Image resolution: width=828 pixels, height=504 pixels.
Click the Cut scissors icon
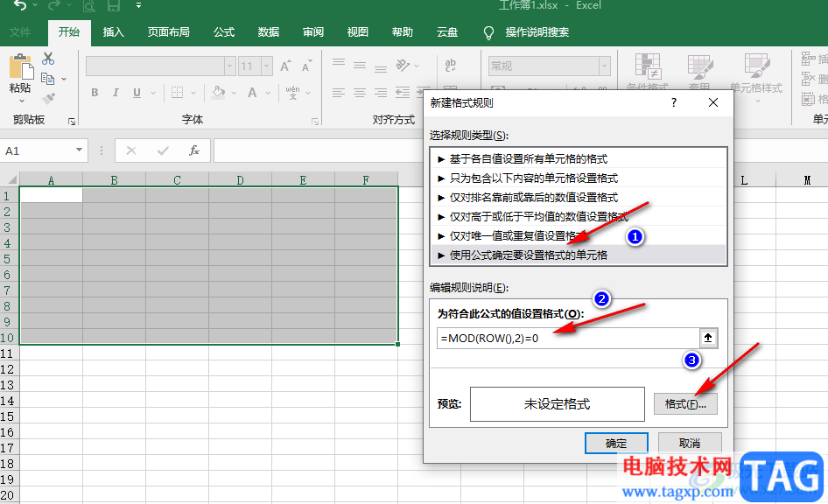(48, 59)
